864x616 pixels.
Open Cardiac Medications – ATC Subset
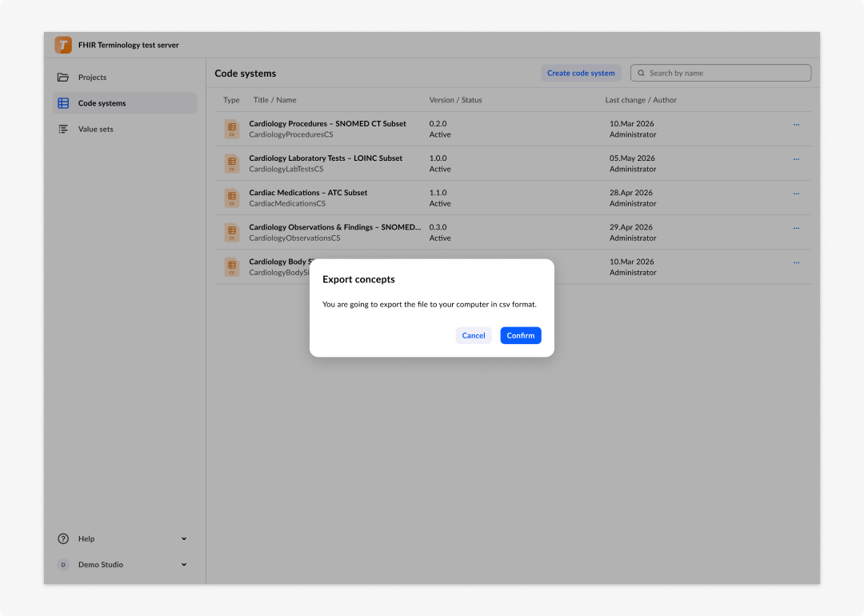pos(308,192)
